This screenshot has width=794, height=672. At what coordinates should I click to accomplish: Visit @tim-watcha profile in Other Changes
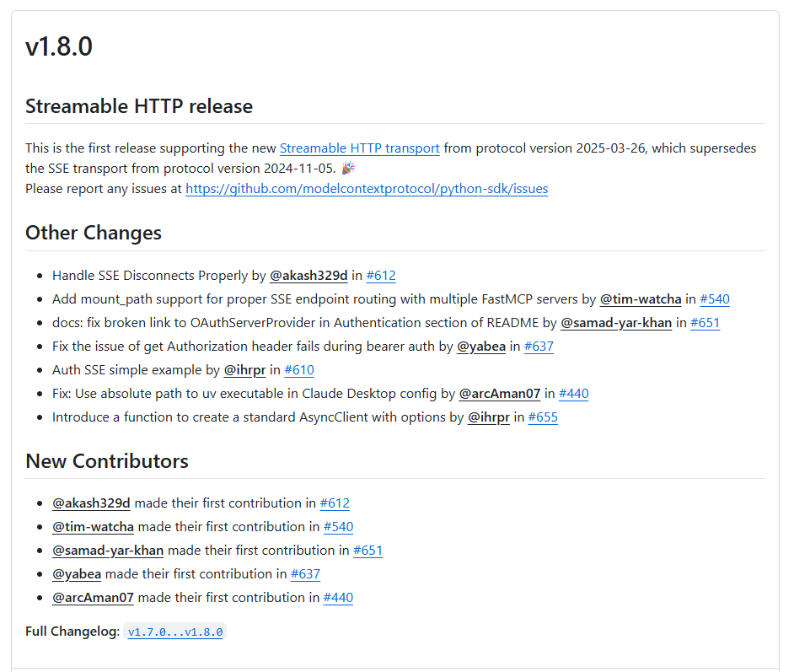coord(641,299)
